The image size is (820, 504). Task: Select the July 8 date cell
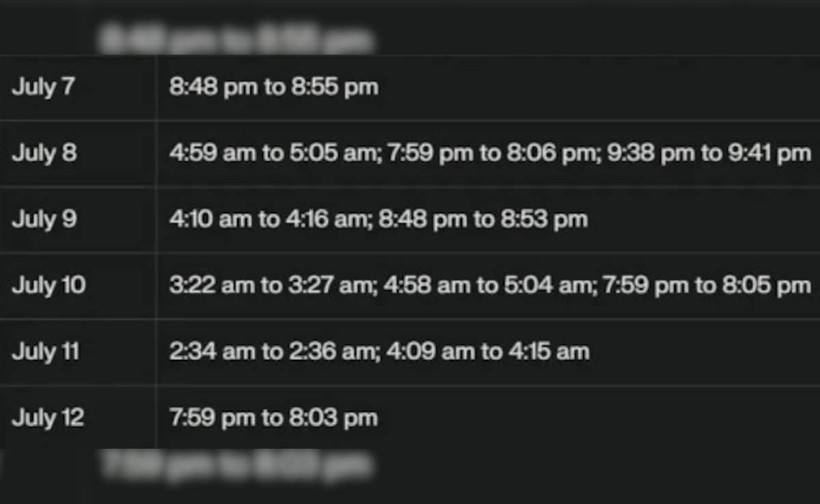(x=44, y=153)
